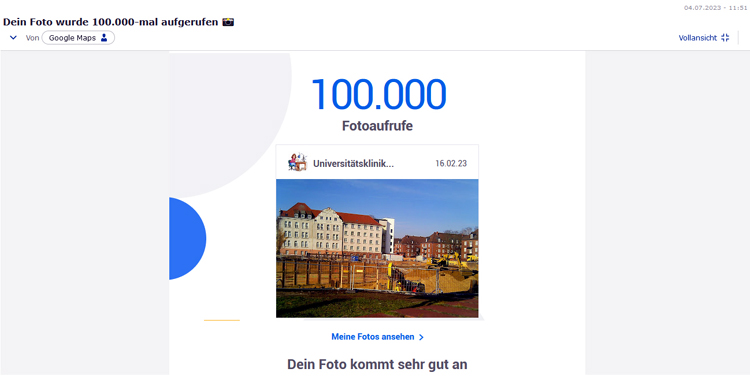Open Meine Fotos ansehen link

tap(373, 337)
